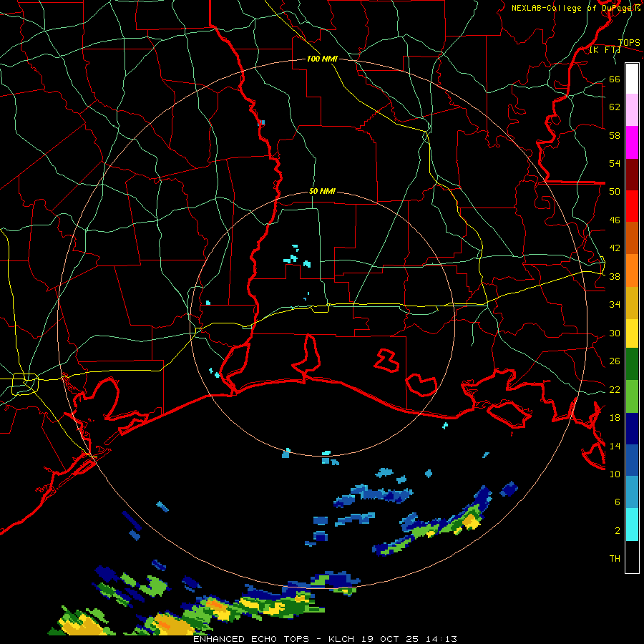Click the legend value 50
Screen dimensions: 644x644
click(615, 191)
